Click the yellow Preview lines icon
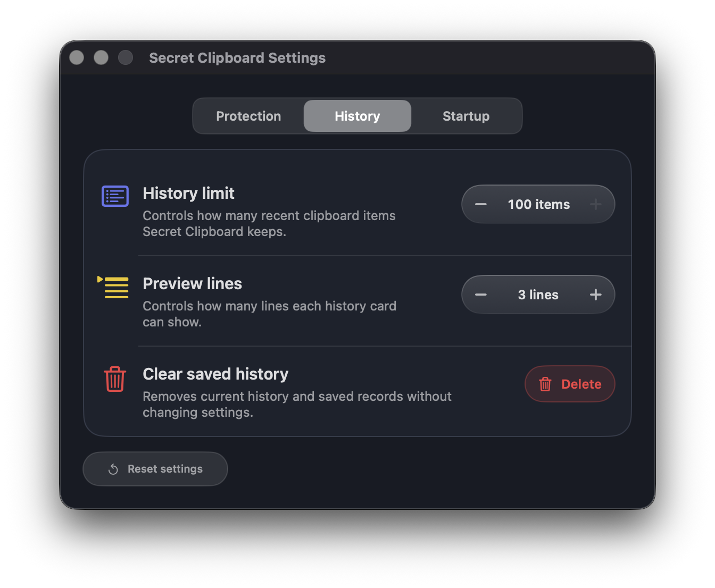Viewport: 715px width, 588px height. click(113, 287)
